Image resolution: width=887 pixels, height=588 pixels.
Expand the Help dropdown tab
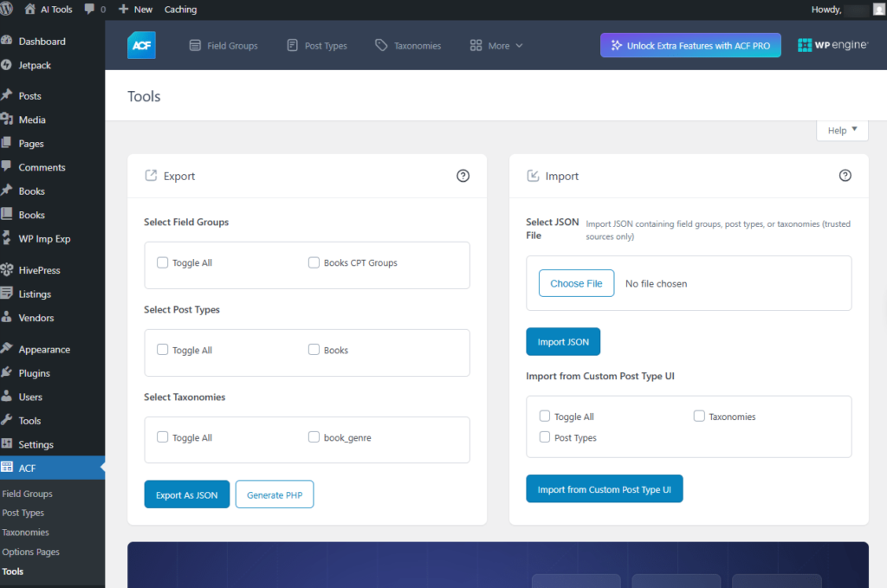[x=842, y=130]
